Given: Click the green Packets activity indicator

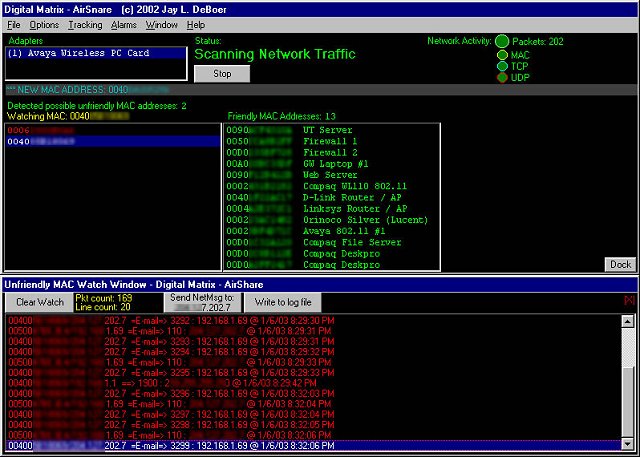Looking at the screenshot, I should (502, 41).
